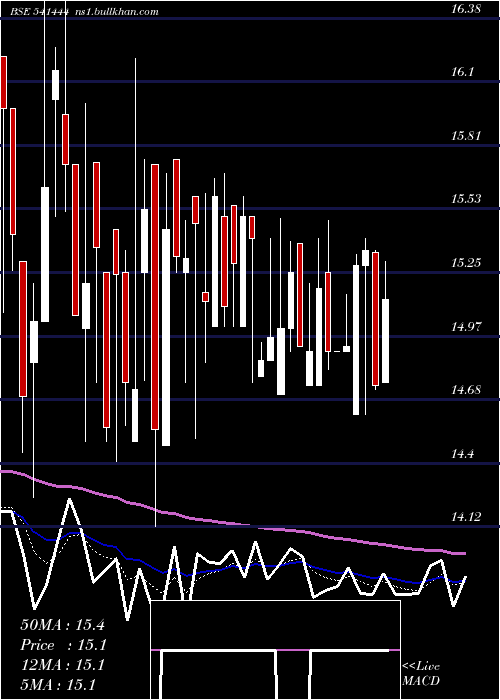500x700 pixels.
Task: Click the MACD histogram panel
Action: coord(275,650)
